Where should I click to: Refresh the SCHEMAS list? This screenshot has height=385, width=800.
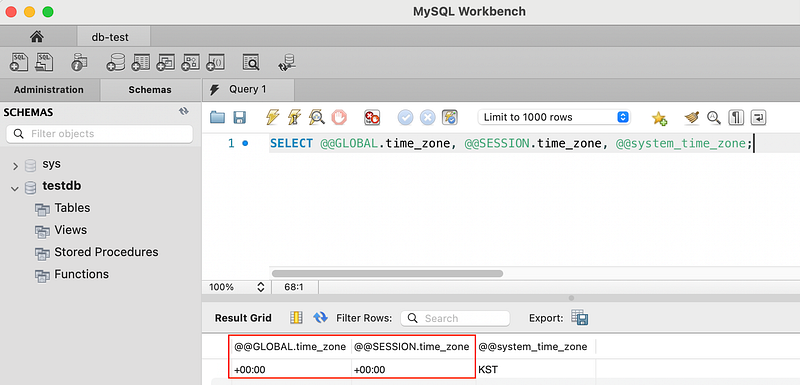click(x=184, y=112)
